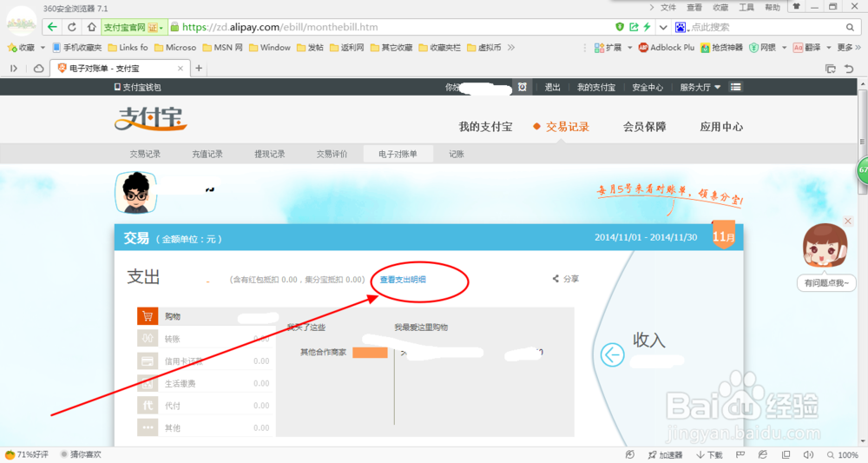Open the Adblock Plus extension
Image resolution: width=868 pixels, height=463 pixels.
pyautogui.click(x=666, y=48)
